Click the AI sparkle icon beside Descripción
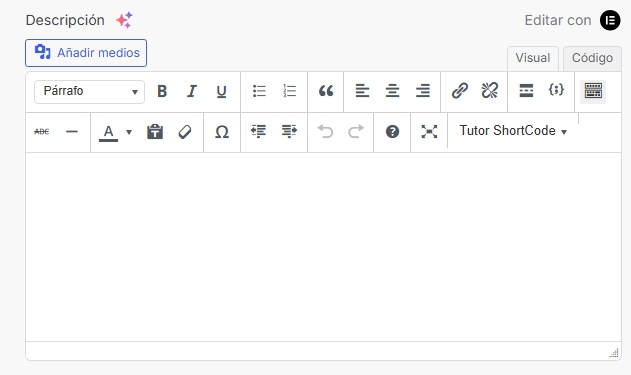This screenshot has width=631, height=375. tap(124, 20)
